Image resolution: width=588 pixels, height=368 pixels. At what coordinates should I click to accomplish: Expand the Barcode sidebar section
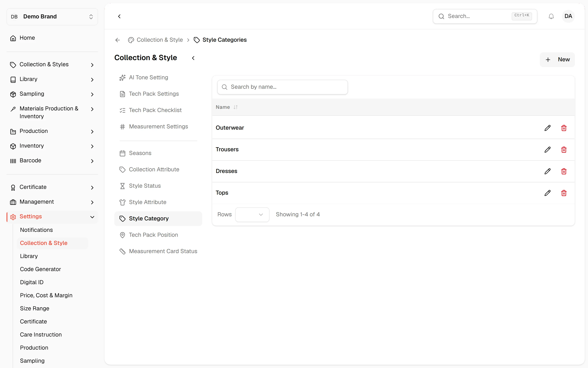92,161
